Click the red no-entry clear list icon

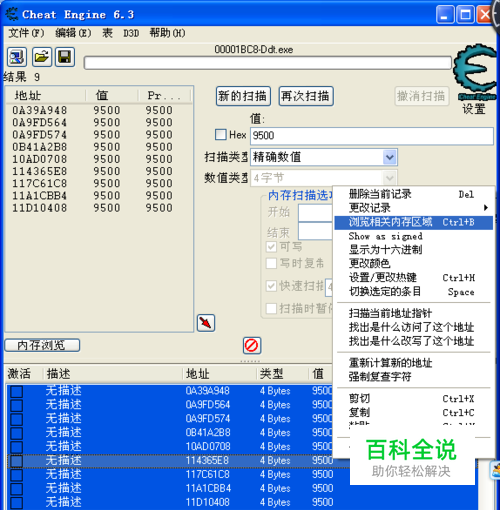[252, 345]
